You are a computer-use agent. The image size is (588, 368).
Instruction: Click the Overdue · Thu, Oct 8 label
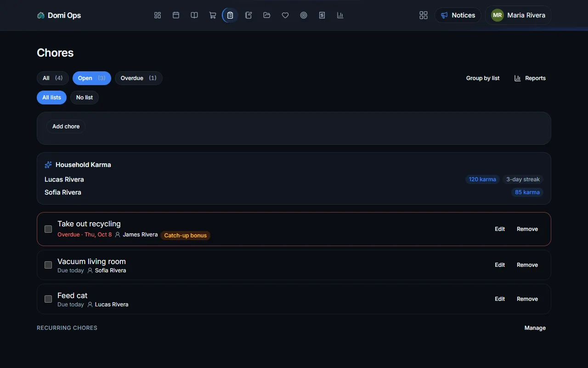click(x=85, y=235)
